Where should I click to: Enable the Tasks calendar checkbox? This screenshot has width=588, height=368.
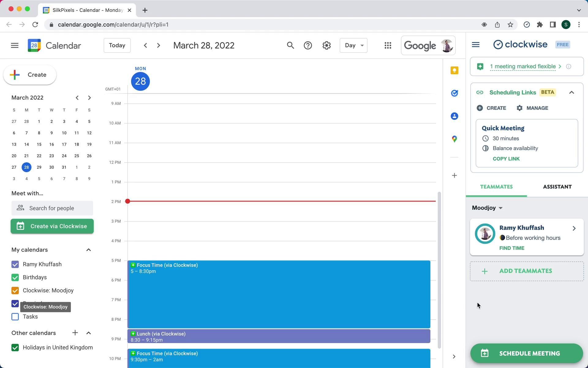click(15, 317)
